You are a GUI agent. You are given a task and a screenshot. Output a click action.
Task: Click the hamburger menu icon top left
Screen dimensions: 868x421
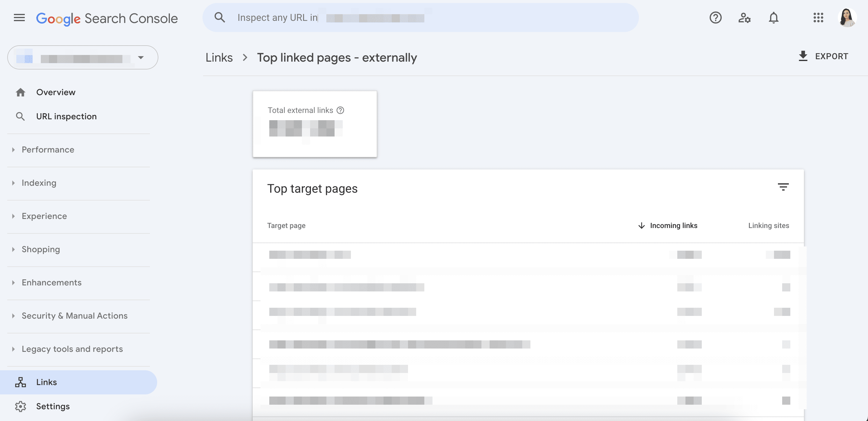click(19, 17)
